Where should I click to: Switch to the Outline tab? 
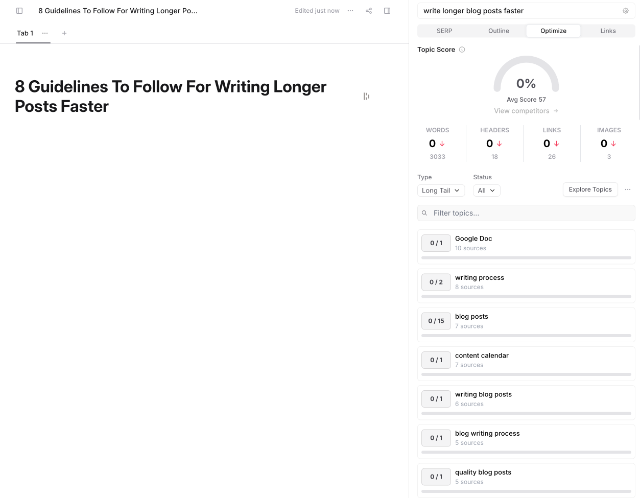click(498, 31)
